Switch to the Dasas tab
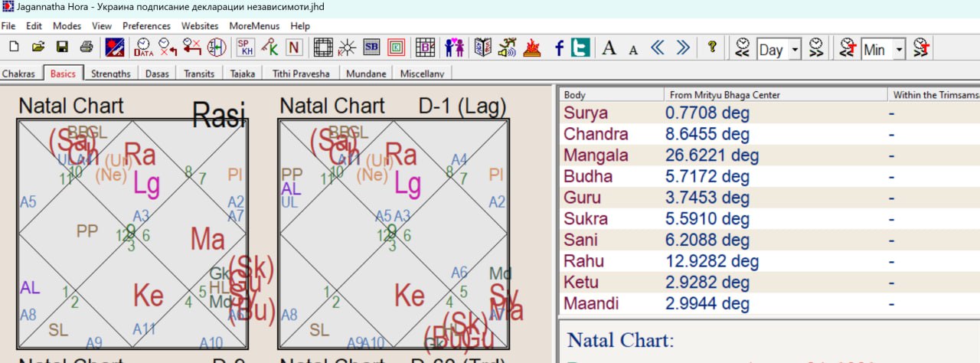 pyautogui.click(x=158, y=74)
